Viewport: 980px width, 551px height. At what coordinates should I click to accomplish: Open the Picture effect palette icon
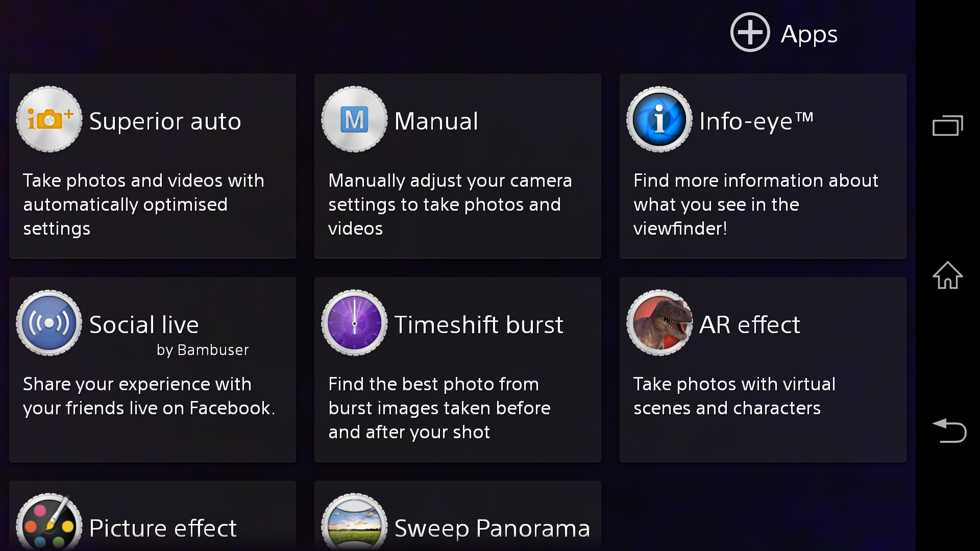click(49, 522)
